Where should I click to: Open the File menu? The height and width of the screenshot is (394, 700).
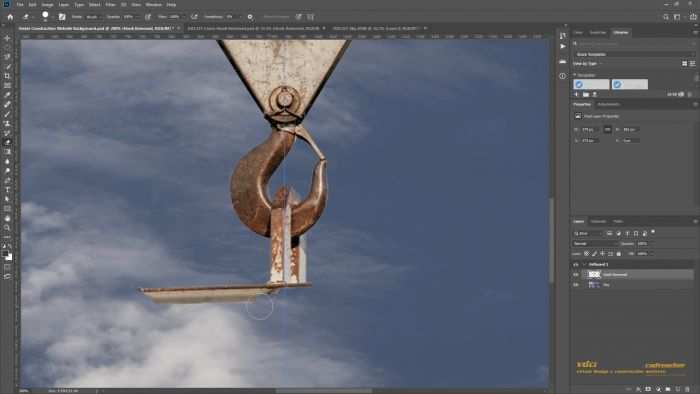pyautogui.click(x=20, y=4)
